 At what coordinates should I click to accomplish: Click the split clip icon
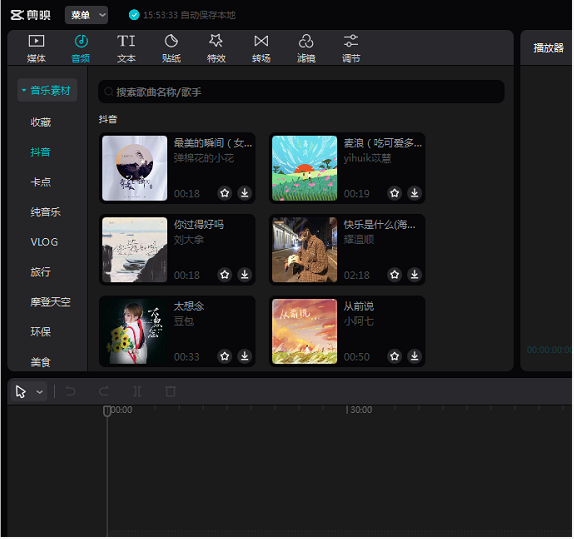coord(137,391)
